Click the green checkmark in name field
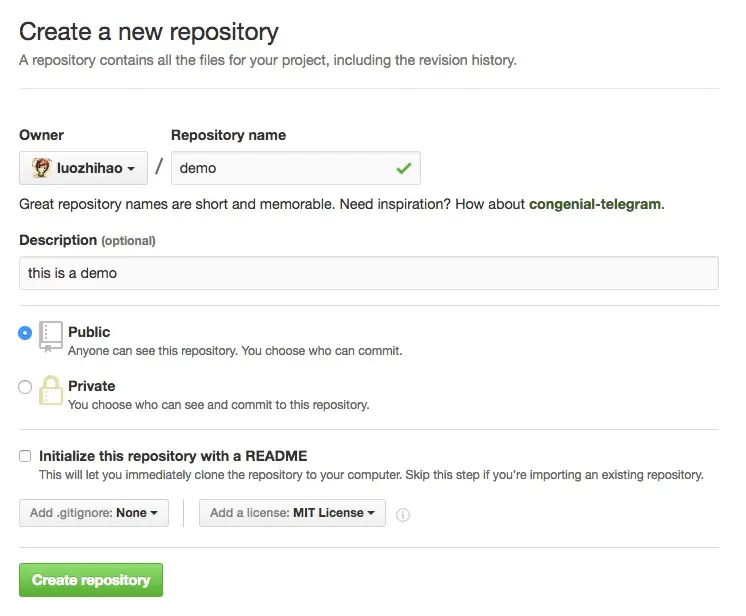The height and width of the screenshot is (616, 746). (403, 168)
